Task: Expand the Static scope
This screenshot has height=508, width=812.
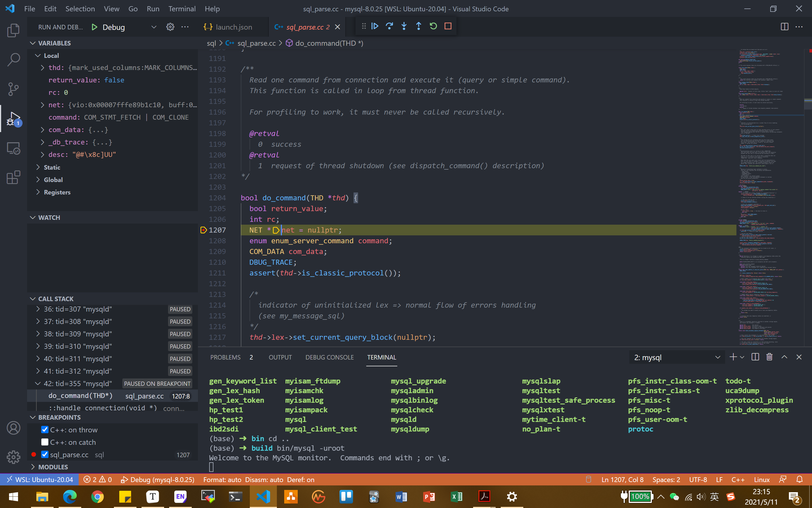Action: point(38,167)
